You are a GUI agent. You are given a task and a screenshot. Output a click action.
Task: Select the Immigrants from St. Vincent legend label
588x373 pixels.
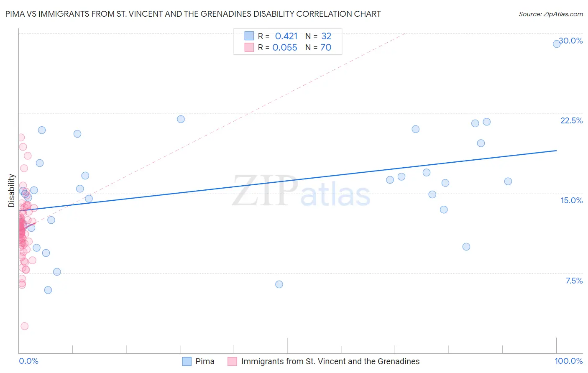click(x=330, y=361)
